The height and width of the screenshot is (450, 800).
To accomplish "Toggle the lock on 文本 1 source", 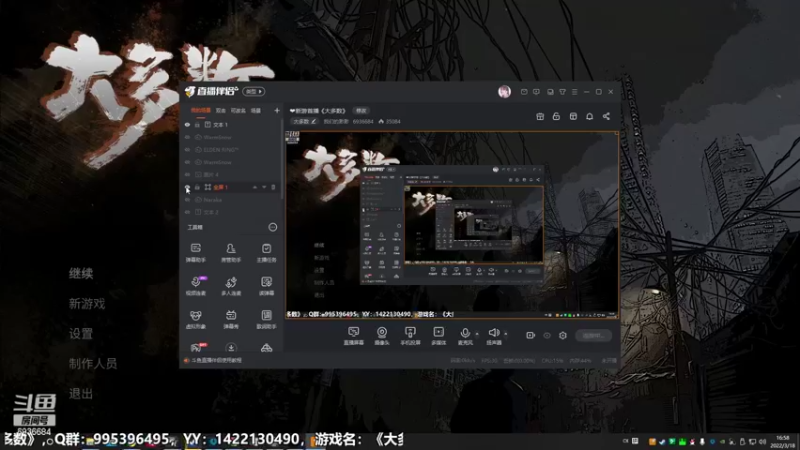I will coord(197,124).
